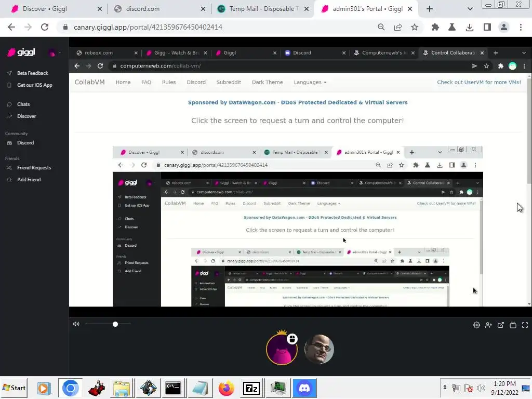532x399 pixels.
Task: Expand Languages dropdown on CollabVM
Action: click(x=310, y=82)
